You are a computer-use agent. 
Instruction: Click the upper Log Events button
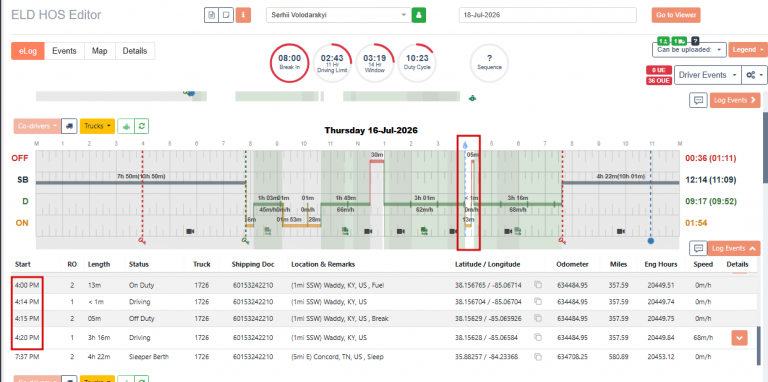pyautogui.click(x=735, y=100)
